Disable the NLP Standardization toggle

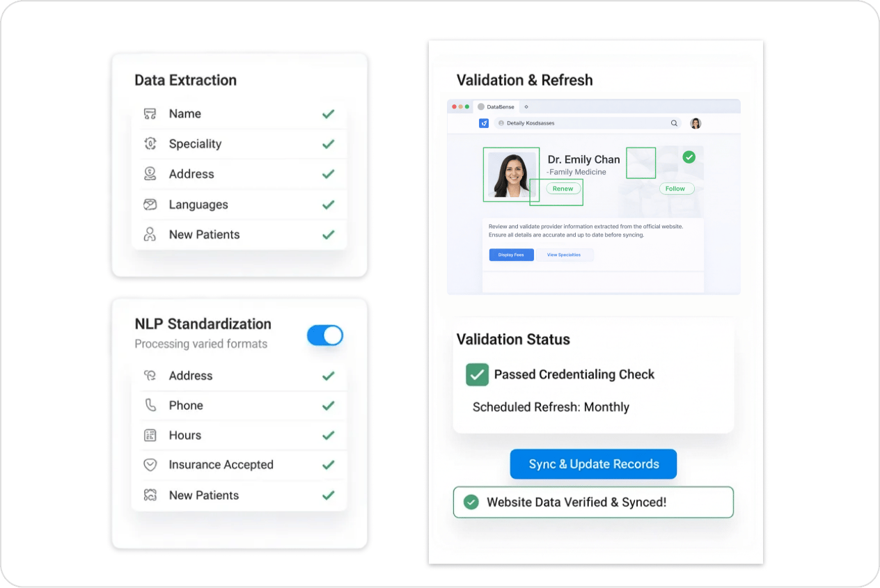click(324, 335)
